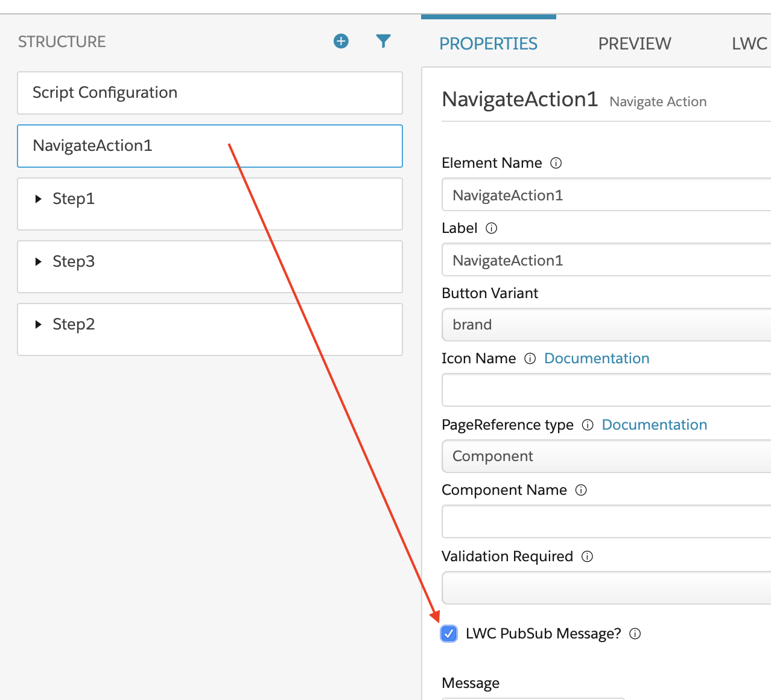The width and height of the screenshot is (771, 700).
Task: Click info icon beside Icon Name
Action: 530,358
